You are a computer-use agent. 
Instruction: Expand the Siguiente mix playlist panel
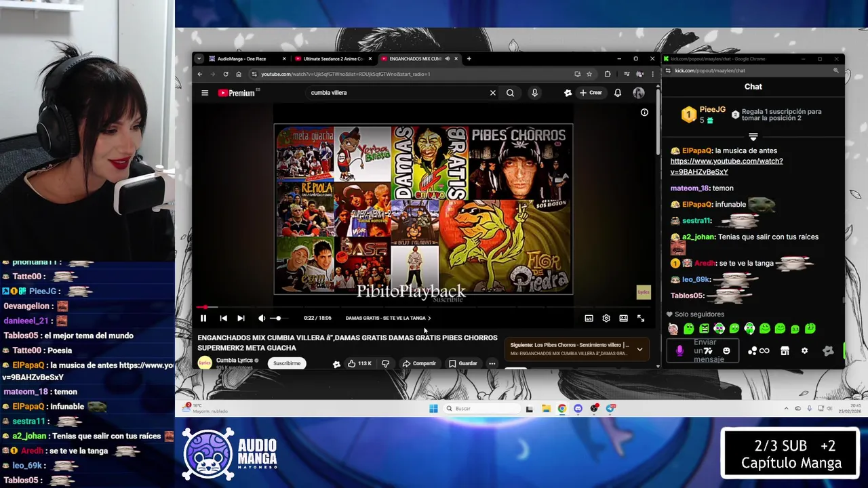639,349
